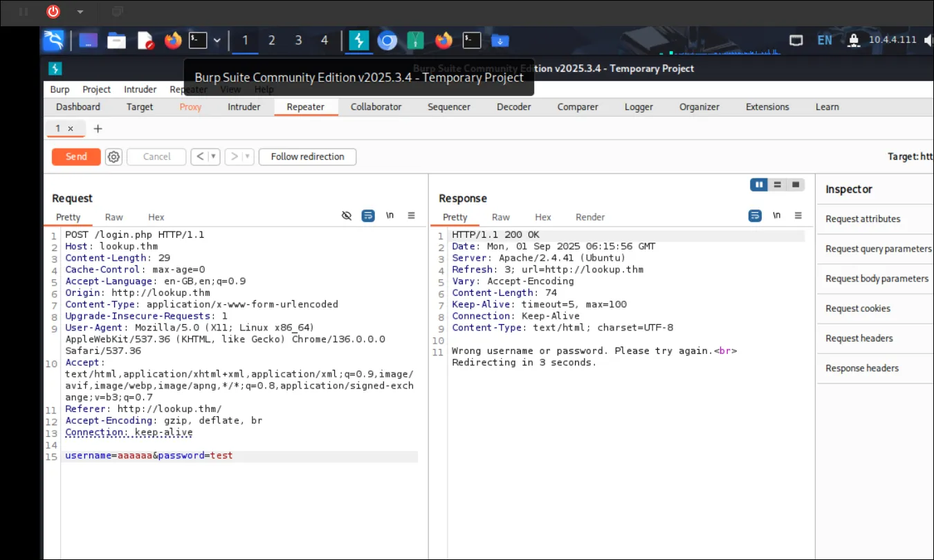The image size is (934, 560).
Task: Open the blue downloads folder window in taskbar
Action: 500,41
